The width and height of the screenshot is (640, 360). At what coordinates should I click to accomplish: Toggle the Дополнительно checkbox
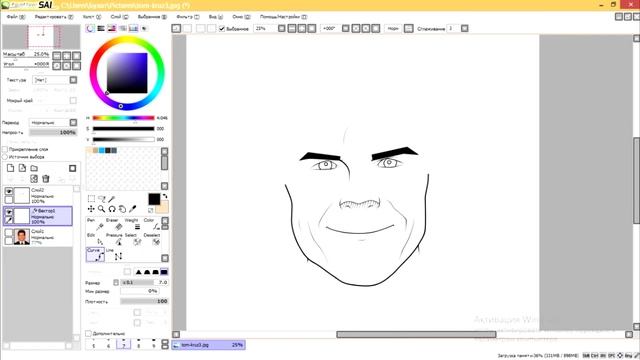(88, 333)
